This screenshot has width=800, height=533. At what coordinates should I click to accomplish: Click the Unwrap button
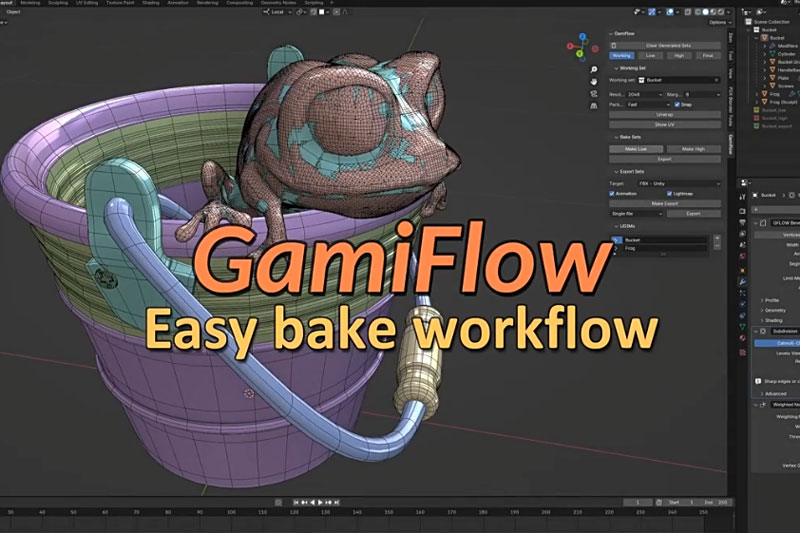[665, 115]
